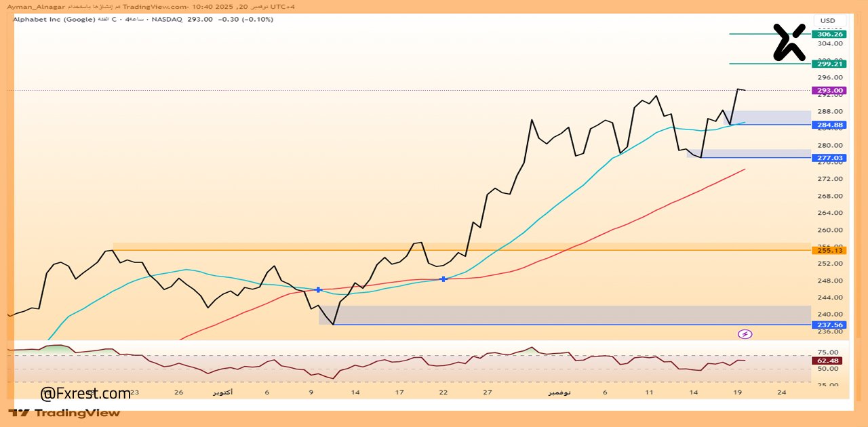
Task: Click the purple 293.00 current price label
Action: coord(830,90)
